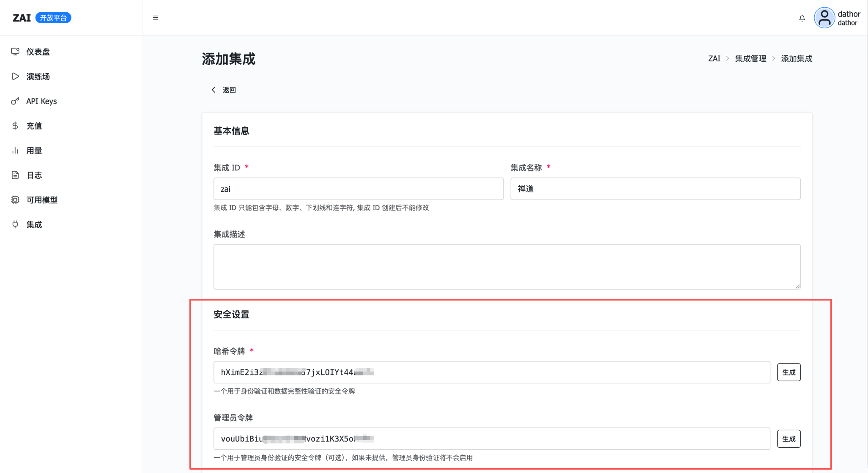The width and height of the screenshot is (868, 473).
Task: Click the usage bar chart icon
Action: (x=15, y=150)
